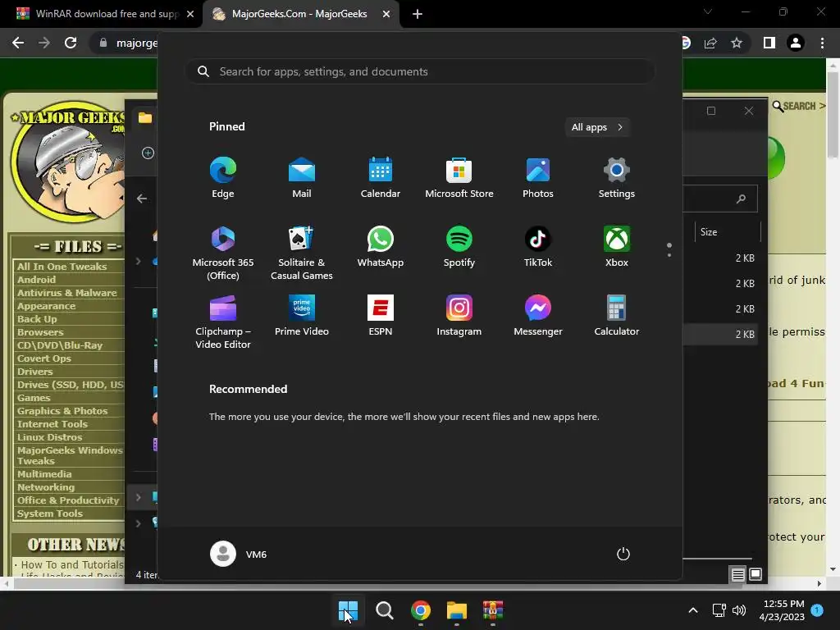Image resolution: width=840 pixels, height=630 pixels.
Task: Open File Explorer from the taskbar
Action: click(457, 610)
